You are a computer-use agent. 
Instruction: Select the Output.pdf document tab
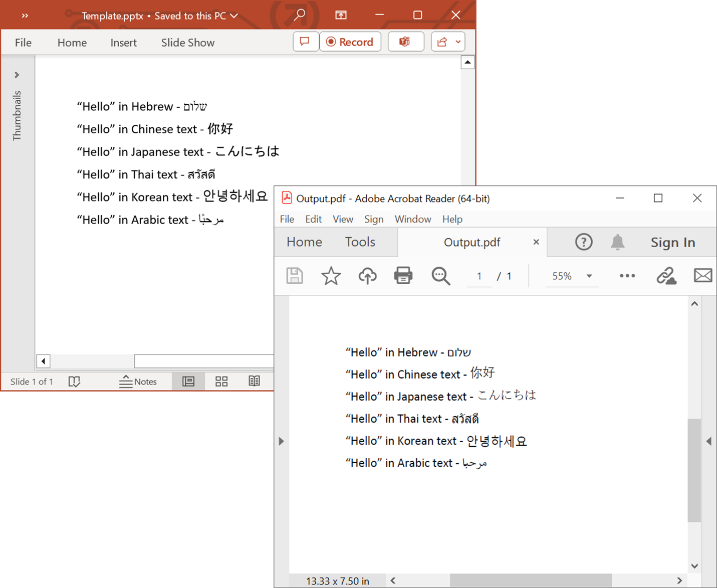click(472, 242)
